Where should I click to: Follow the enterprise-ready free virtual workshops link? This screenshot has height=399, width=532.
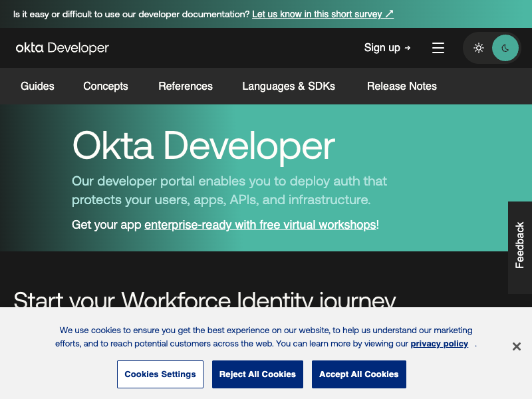260,225
